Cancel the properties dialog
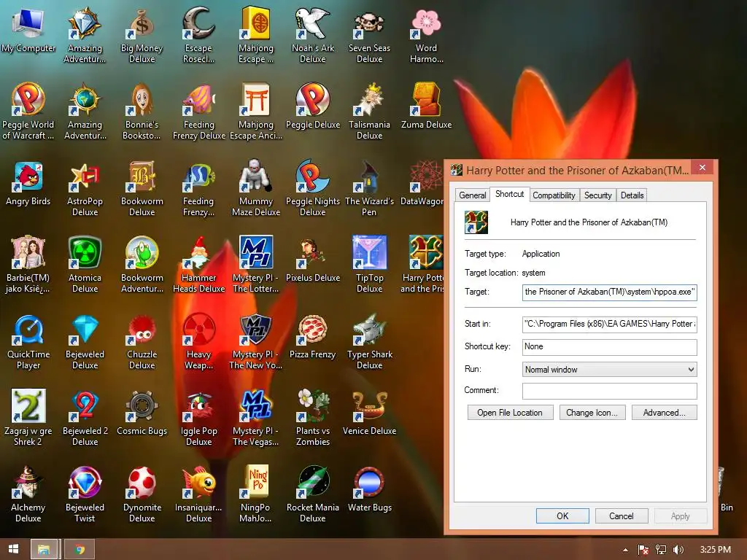The height and width of the screenshot is (560, 747). pyautogui.click(x=622, y=516)
